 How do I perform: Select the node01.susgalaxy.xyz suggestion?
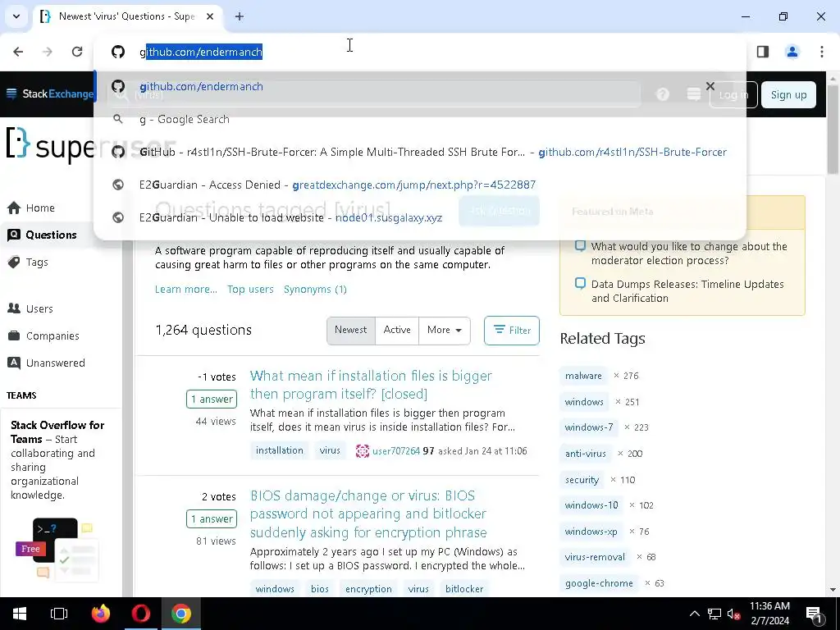pos(420,217)
